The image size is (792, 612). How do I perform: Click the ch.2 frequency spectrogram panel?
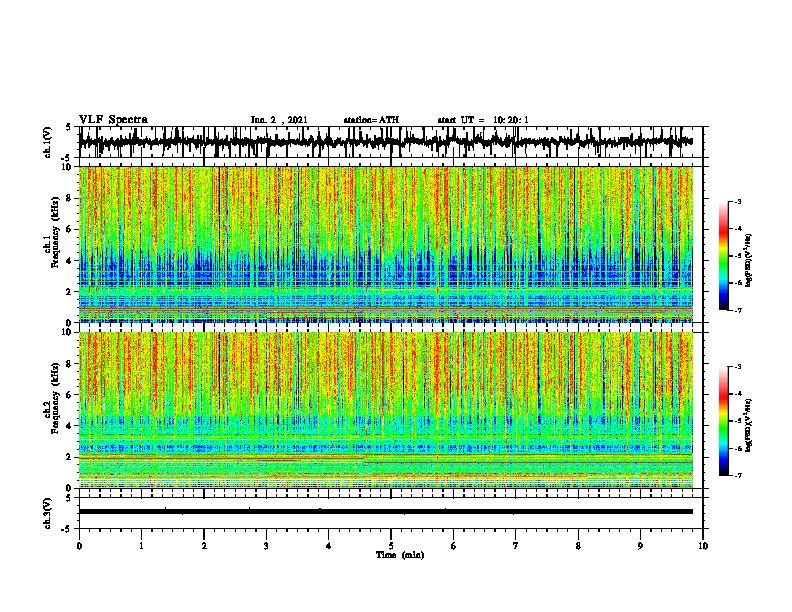tap(386, 410)
